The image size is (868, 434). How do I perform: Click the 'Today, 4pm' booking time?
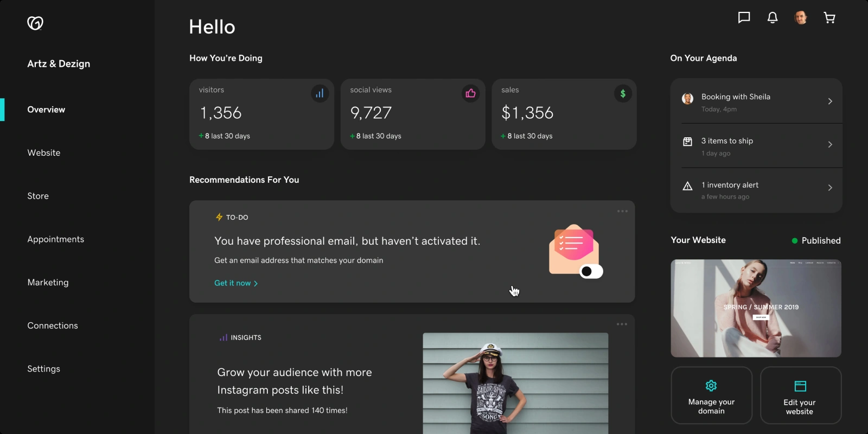tap(719, 109)
